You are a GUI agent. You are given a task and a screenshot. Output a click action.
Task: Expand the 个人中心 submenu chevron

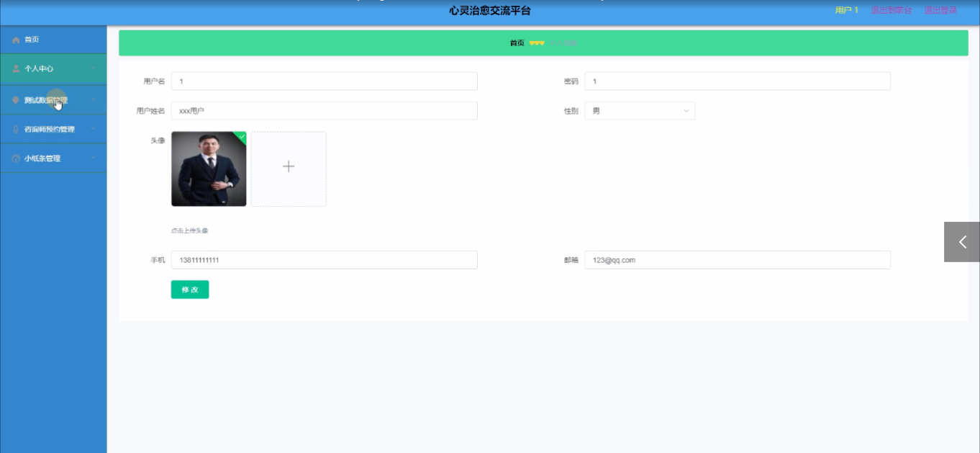click(94, 69)
